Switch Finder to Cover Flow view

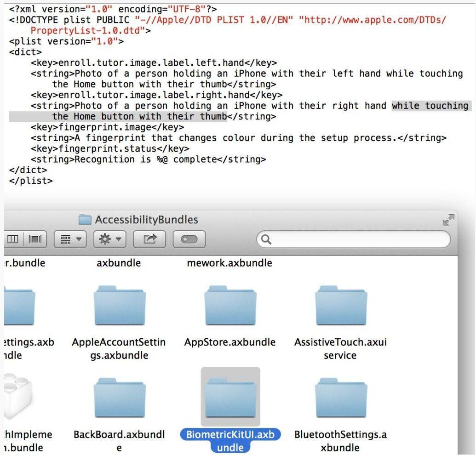tap(35, 239)
